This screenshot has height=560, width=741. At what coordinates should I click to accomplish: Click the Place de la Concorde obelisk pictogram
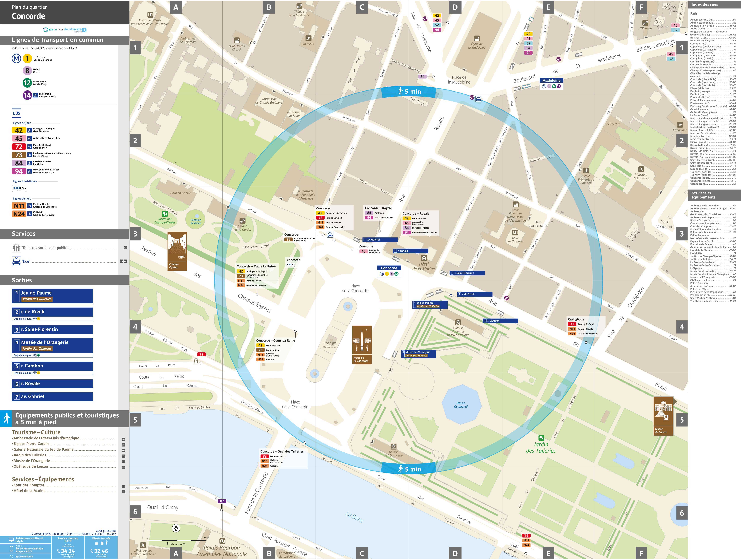point(362,345)
